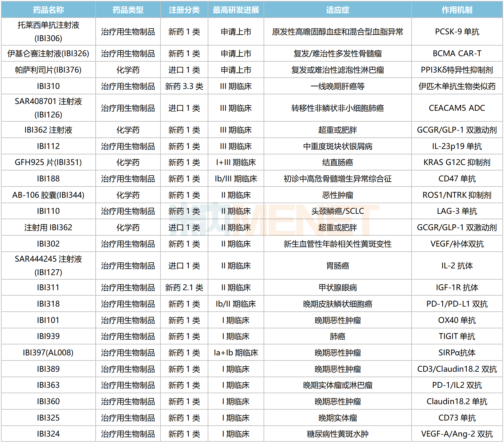Select the IBI362 注射液 cell
Image resolution: width=504 pixels, height=443 pixels.
pos(48,130)
